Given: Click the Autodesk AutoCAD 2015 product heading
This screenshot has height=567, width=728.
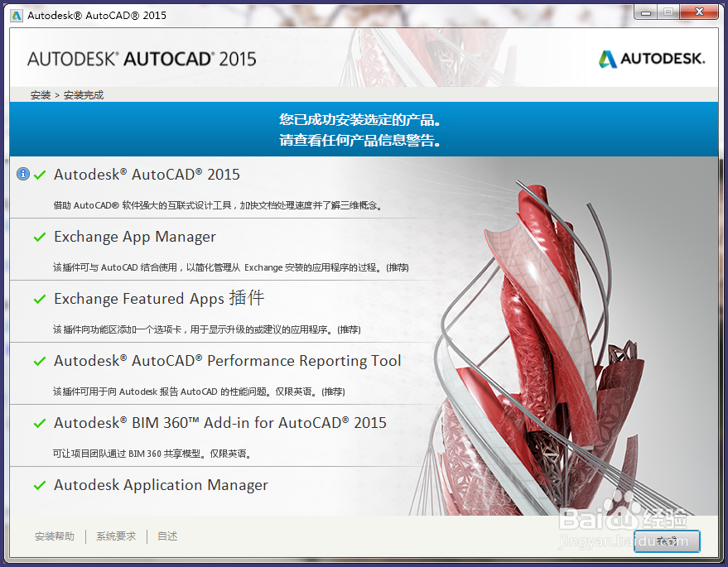Looking at the screenshot, I should [147, 175].
